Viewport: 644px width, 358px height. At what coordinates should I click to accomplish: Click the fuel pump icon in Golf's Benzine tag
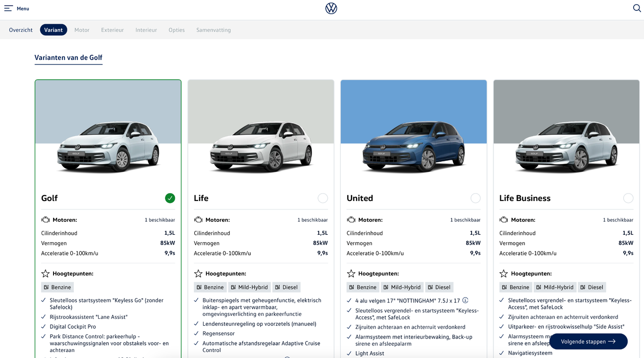[46, 287]
